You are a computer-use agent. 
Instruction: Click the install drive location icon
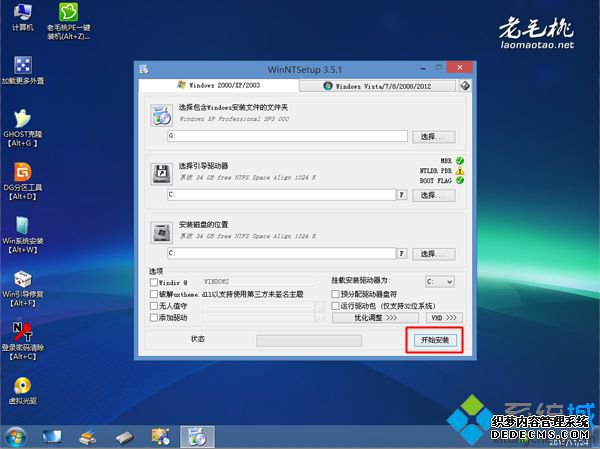tap(161, 232)
